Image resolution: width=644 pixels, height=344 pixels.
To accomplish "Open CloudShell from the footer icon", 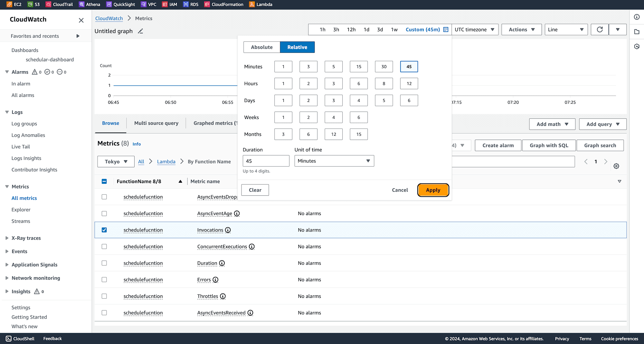I will click(x=9, y=339).
